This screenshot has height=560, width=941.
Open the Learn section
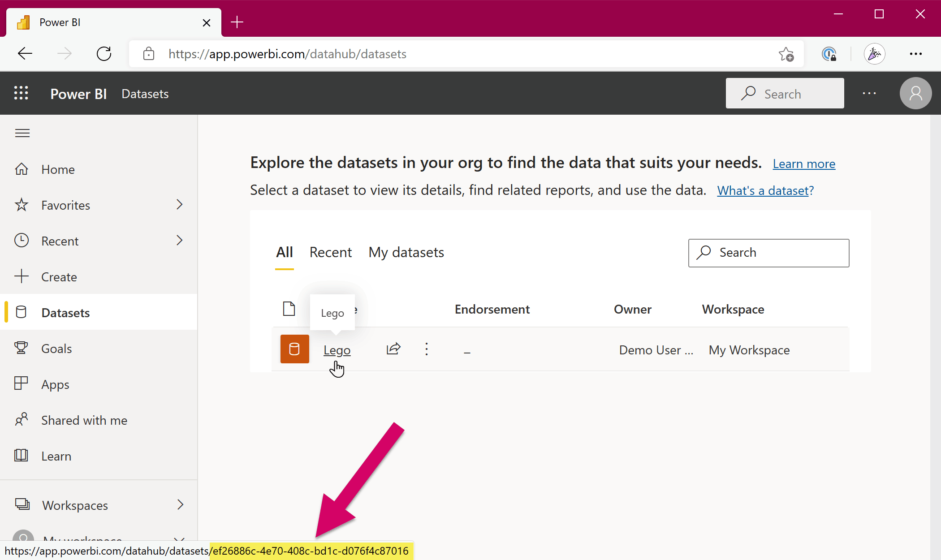click(x=56, y=456)
